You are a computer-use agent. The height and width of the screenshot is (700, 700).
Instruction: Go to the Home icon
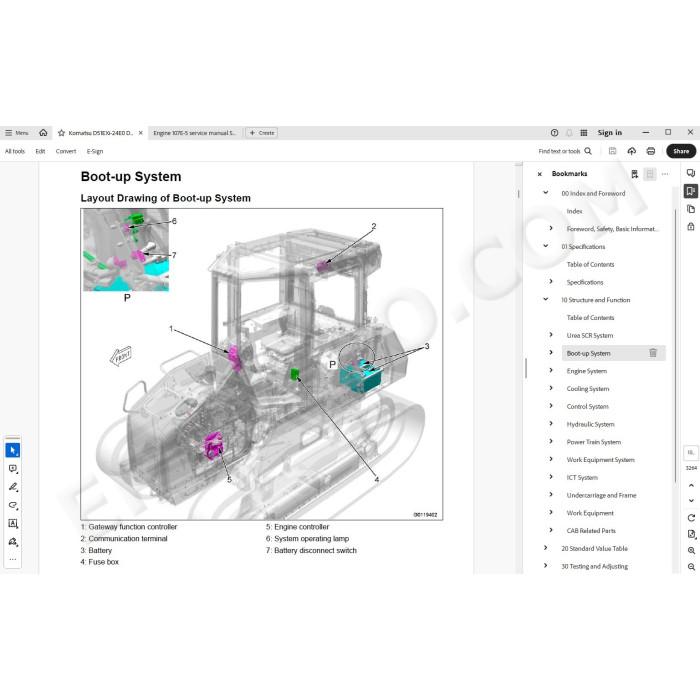[x=43, y=133]
